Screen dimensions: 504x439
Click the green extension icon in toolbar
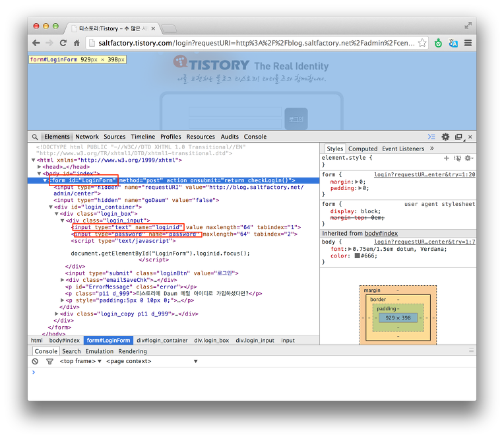tap(438, 43)
